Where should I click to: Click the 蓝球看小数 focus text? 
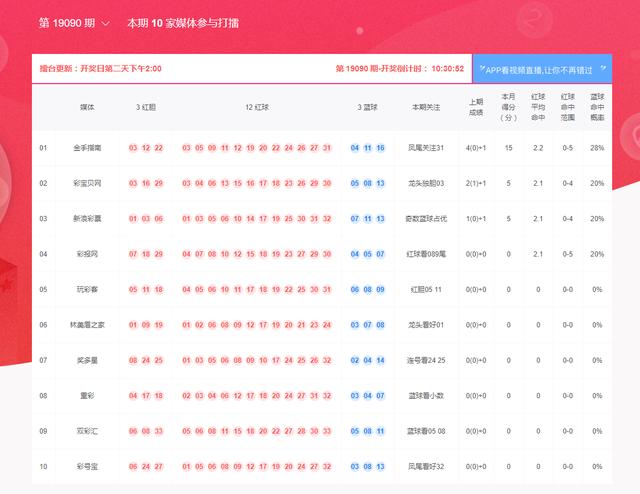point(426,396)
